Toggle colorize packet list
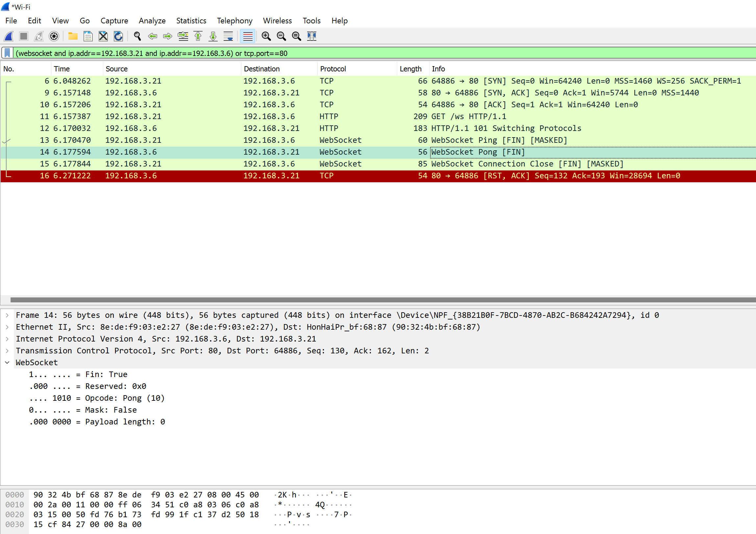 (248, 36)
